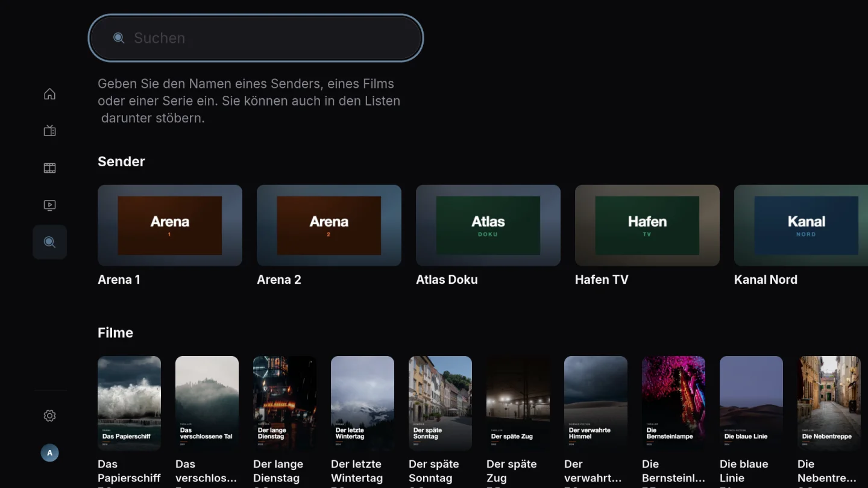Click the Hafen TV title text
The width and height of the screenshot is (868, 488).
(x=602, y=280)
